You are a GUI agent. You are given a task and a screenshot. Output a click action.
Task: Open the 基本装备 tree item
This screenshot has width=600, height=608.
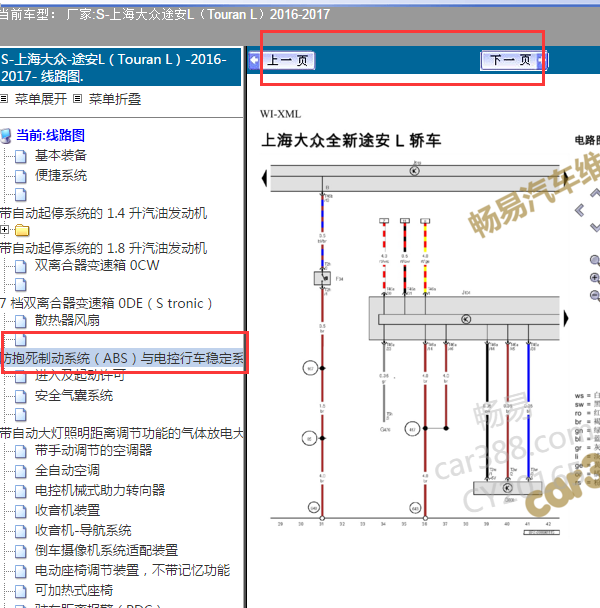[x=61, y=155]
